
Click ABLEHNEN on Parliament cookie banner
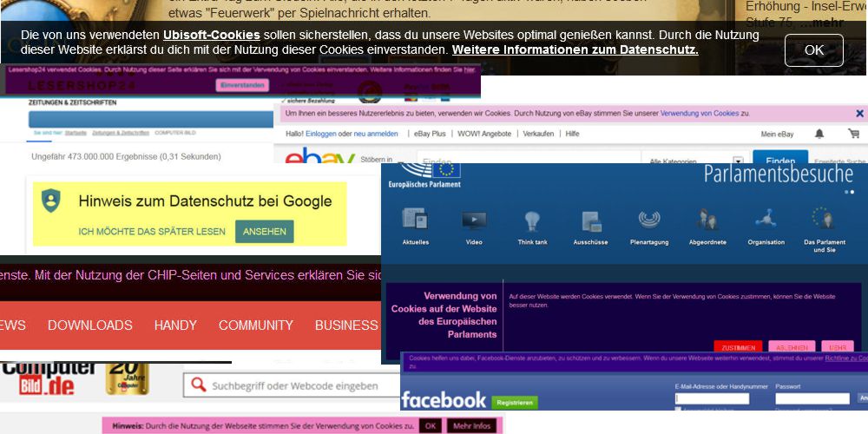792,347
